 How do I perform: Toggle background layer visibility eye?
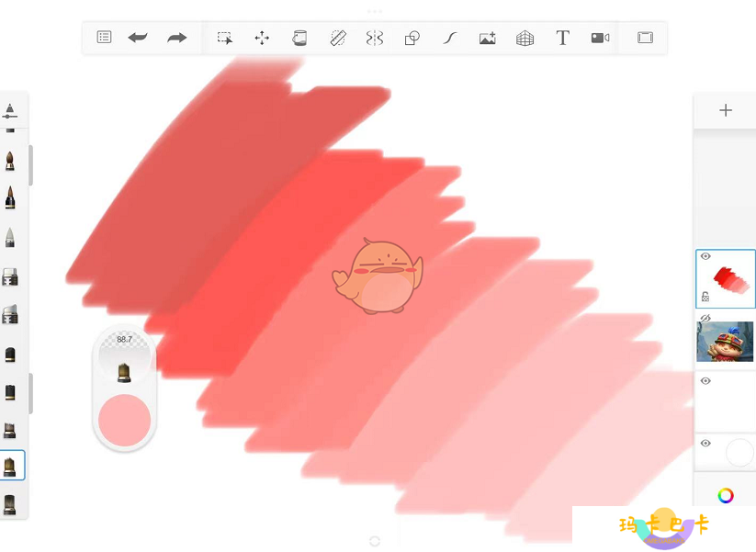pos(705,443)
